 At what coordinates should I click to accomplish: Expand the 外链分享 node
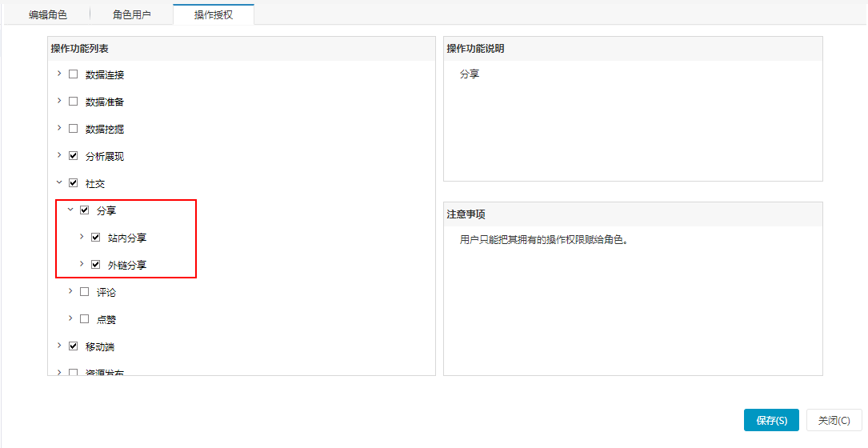coord(82,264)
